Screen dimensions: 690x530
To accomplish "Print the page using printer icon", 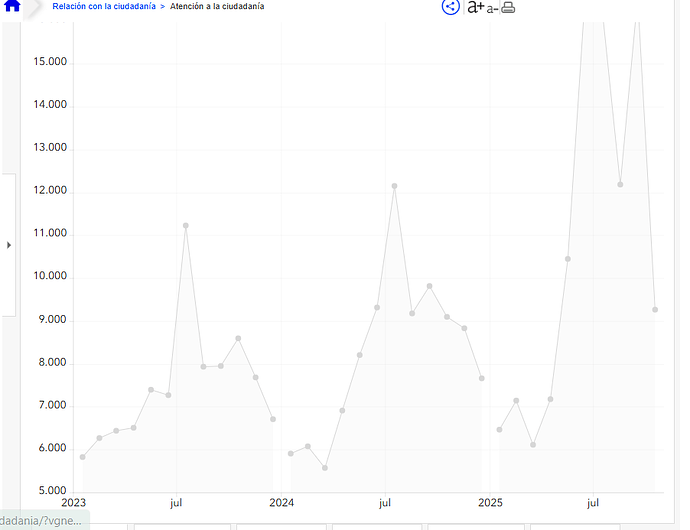I will [508, 8].
